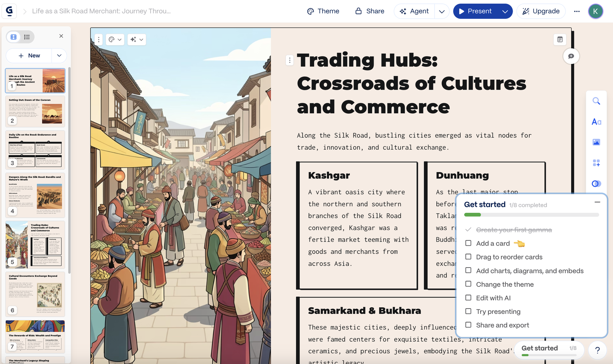The height and width of the screenshot is (364, 613).
Task: Open the comments bubble icon
Action: (571, 56)
